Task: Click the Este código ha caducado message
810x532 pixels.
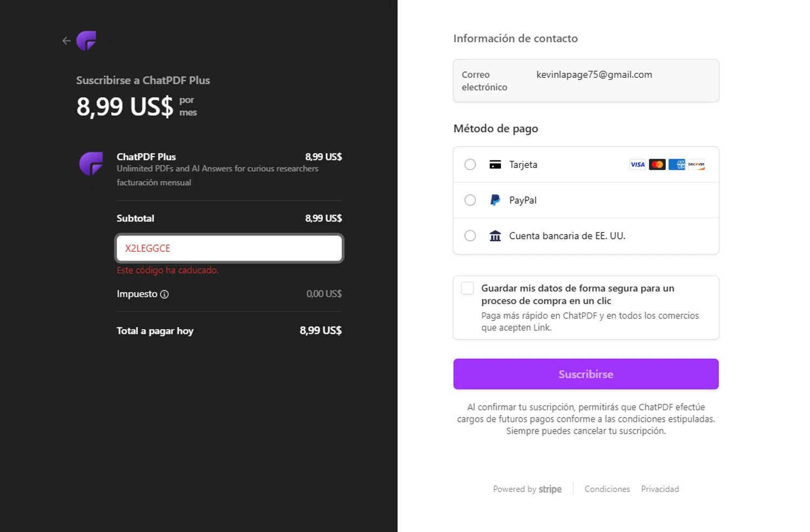Action: click(168, 270)
